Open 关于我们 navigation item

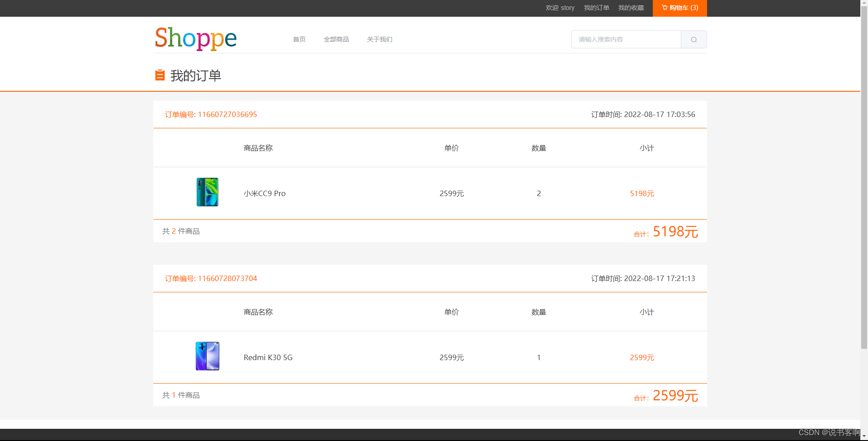pos(380,39)
